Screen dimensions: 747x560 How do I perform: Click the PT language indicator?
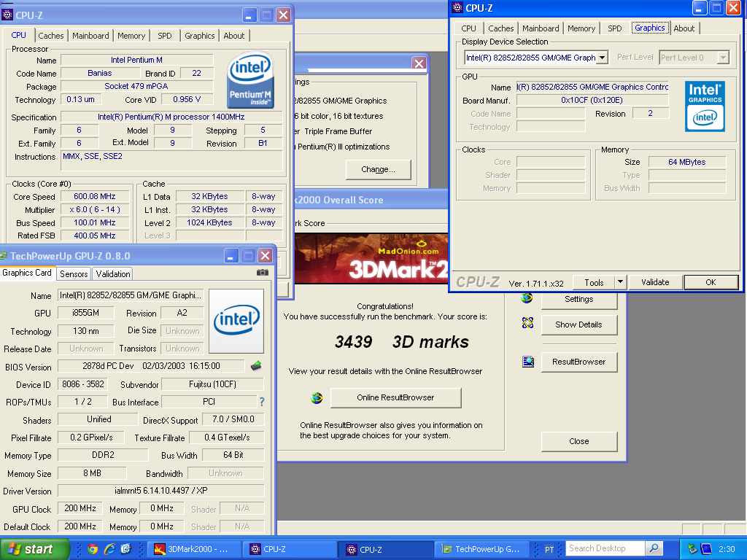(549, 550)
